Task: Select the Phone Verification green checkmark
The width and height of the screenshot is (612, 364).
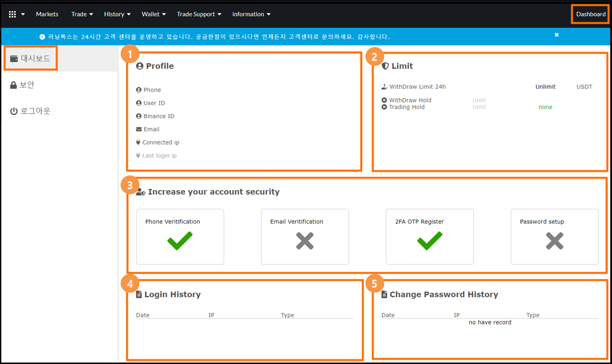Action: [180, 241]
